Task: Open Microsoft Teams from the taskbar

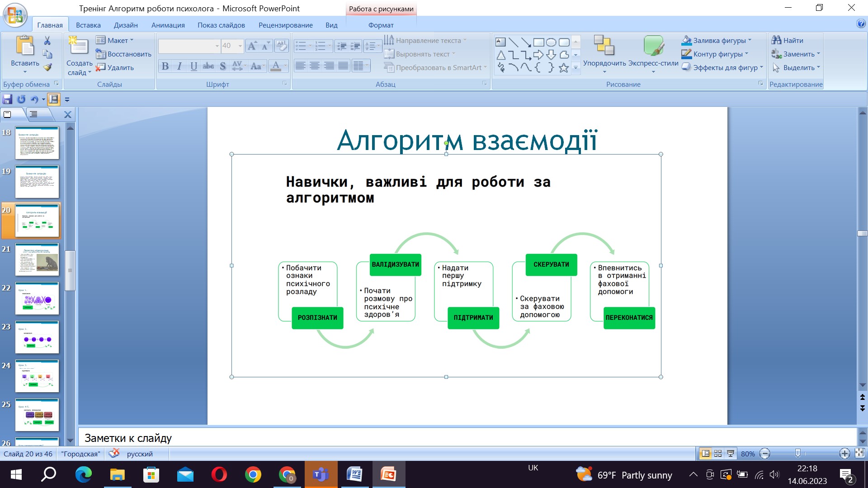Action: (321, 474)
